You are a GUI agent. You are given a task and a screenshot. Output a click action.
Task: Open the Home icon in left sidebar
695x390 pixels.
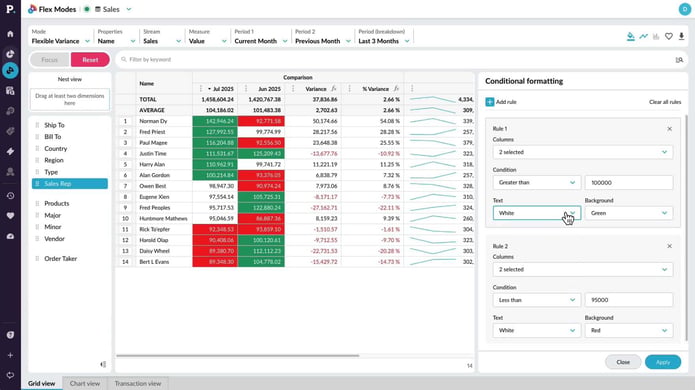(x=10, y=34)
